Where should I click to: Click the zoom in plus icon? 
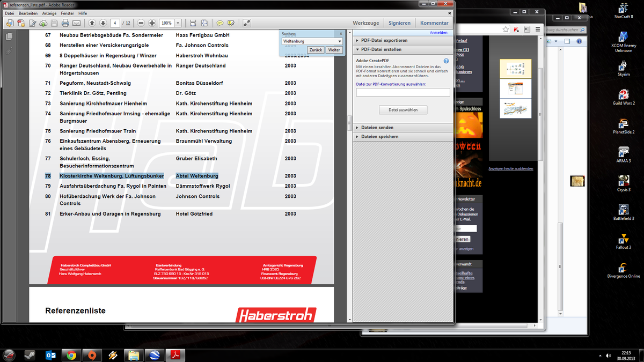click(152, 23)
